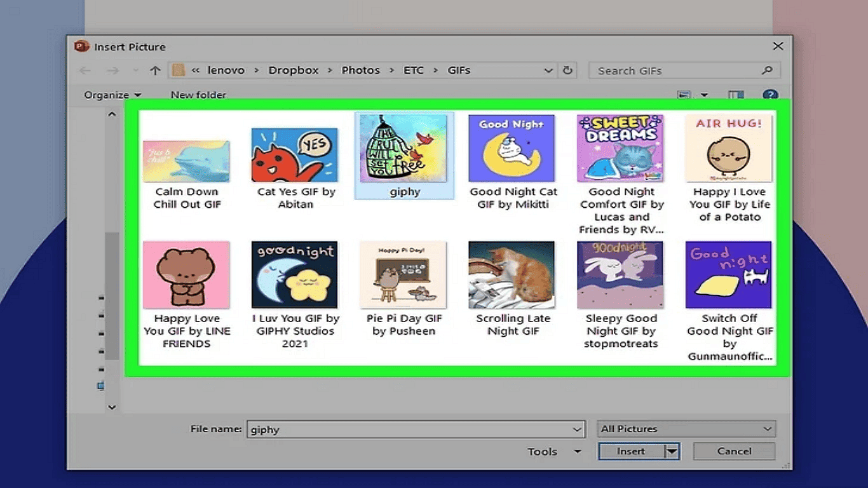Open the Organize dropdown menu
Viewport: 868px width, 488px height.
[x=112, y=95]
